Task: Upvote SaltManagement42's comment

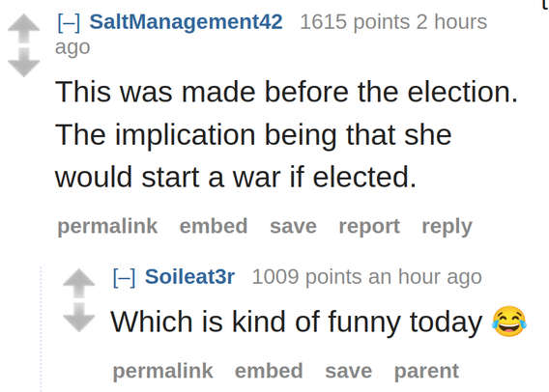Action: (x=24, y=28)
